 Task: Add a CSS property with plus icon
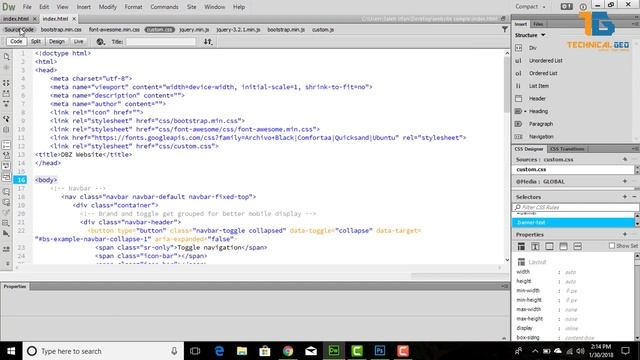pos(625,234)
